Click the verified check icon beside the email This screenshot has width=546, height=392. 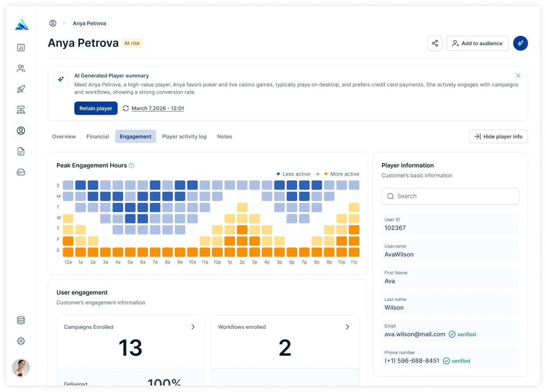click(452, 334)
